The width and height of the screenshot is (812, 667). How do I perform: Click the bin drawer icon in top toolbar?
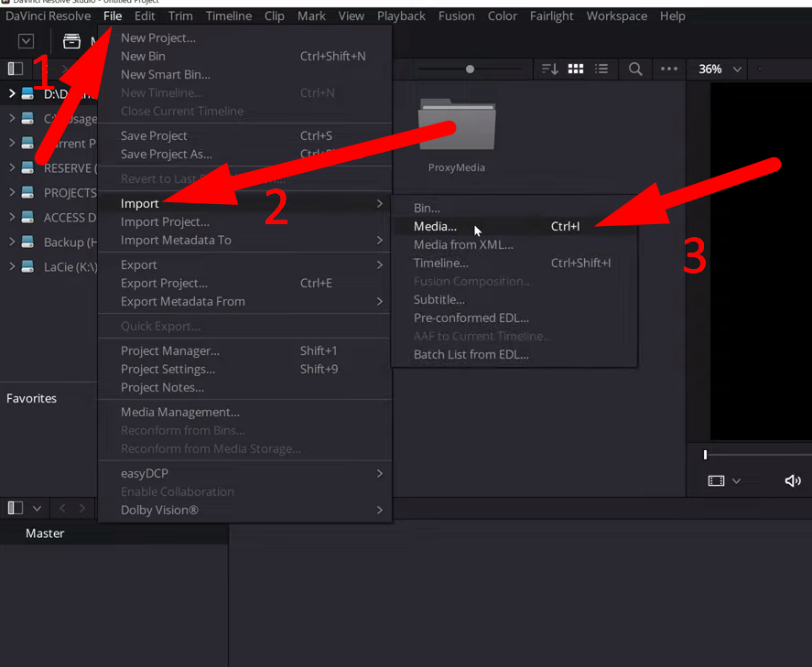(71, 41)
